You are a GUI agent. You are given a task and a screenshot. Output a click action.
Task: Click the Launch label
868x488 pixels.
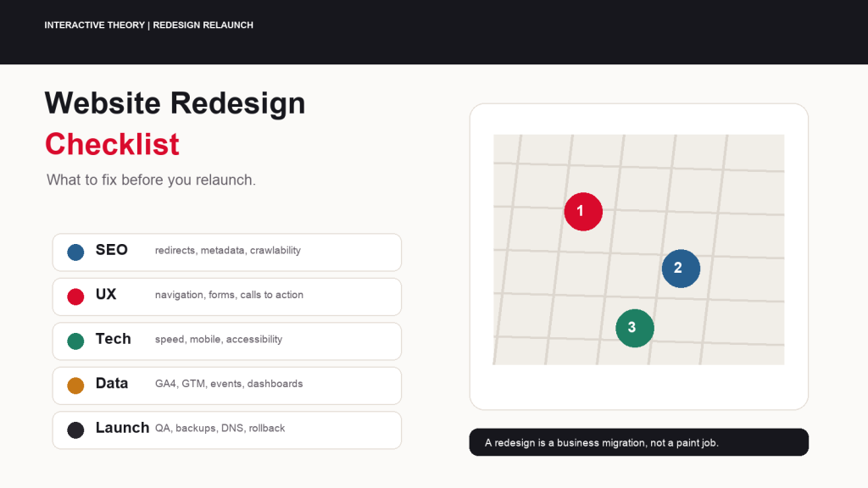122,428
